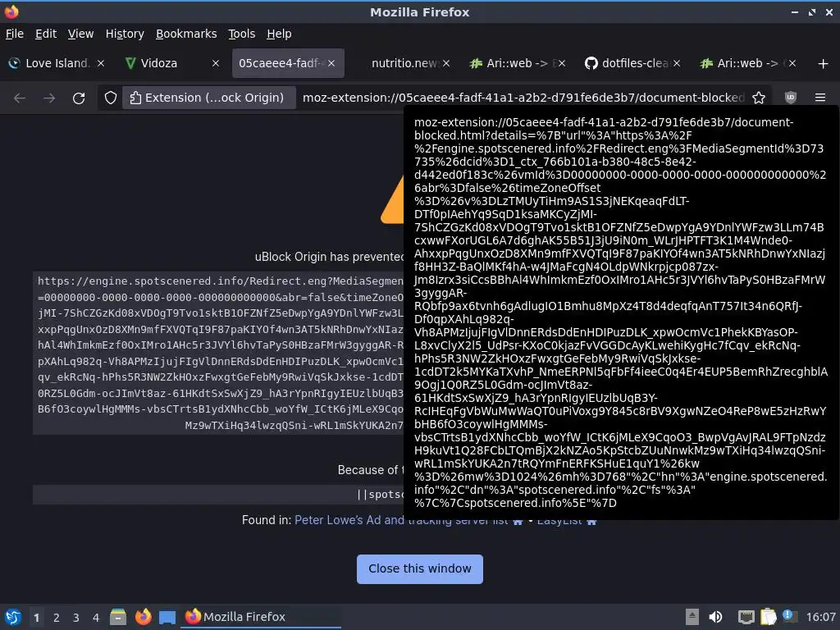Go forward with the arrow button
840x630 pixels.
coord(49,98)
